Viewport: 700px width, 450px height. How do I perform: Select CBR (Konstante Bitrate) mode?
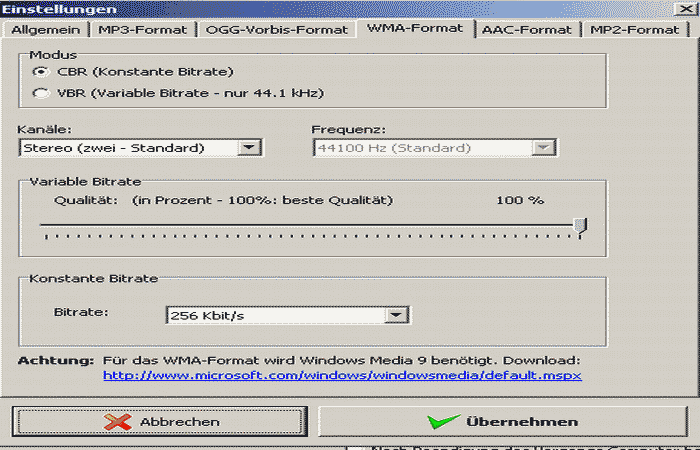pos(41,72)
